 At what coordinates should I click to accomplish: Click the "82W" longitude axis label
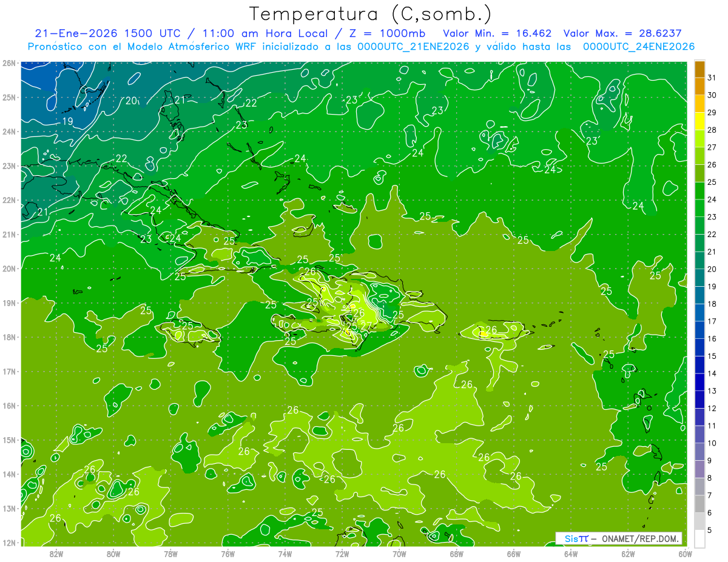tap(56, 554)
